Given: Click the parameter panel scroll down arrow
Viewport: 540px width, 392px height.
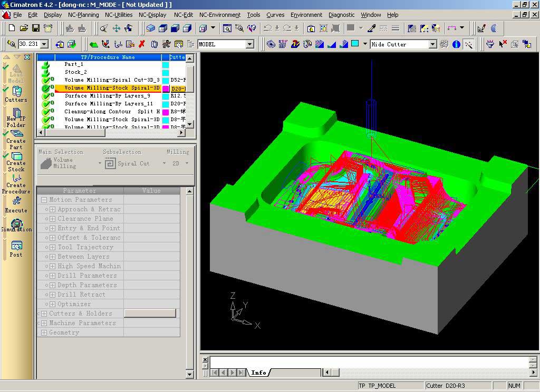Looking at the screenshot, I should point(189,374).
